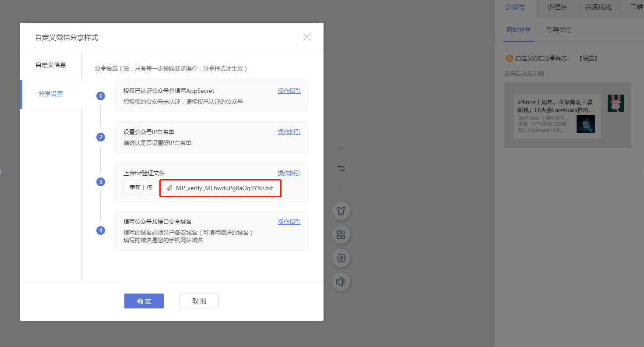This screenshot has height=347, width=644.
Task: Click the 重新上传 button
Action: click(141, 188)
